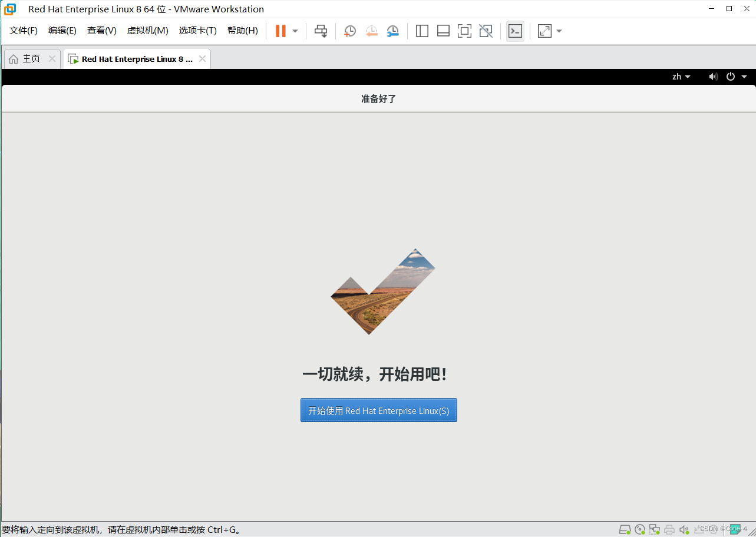Screen dimensions: 756x537
Task: Expand the stretch display options arrow
Action: coord(559,31)
